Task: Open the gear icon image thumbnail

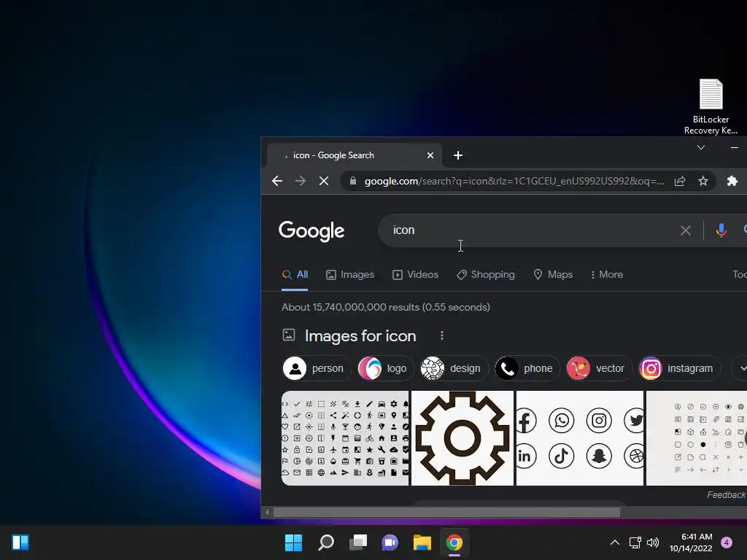Action: tap(462, 438)
